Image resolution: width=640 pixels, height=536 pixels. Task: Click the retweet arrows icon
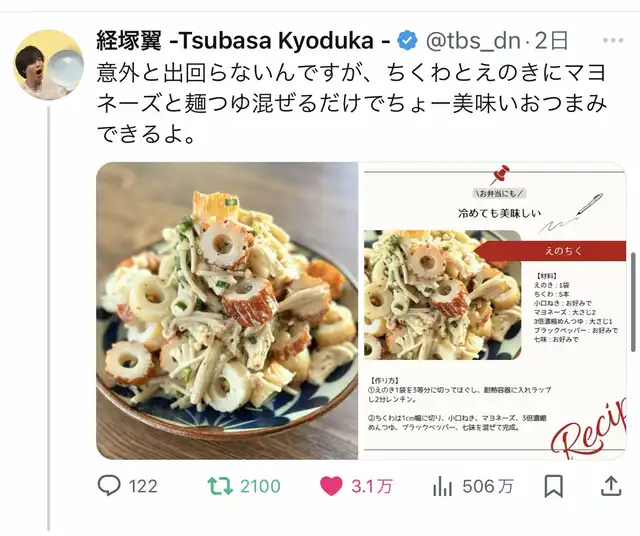tap(220, 486)
